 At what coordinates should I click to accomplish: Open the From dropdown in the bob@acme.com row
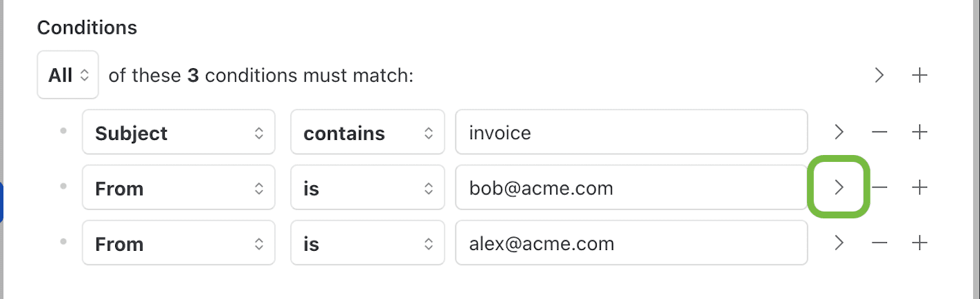click(178, 187)
